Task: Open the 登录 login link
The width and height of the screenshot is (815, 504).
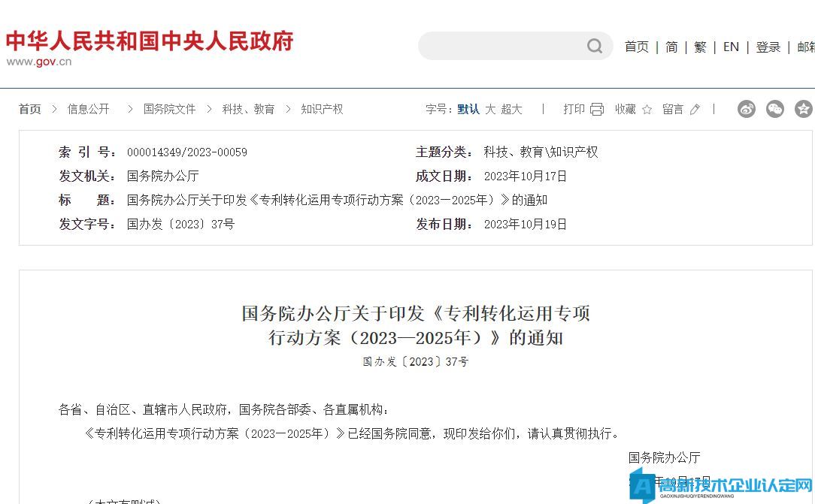Action: pyautogui.click(x=768, y=47)
